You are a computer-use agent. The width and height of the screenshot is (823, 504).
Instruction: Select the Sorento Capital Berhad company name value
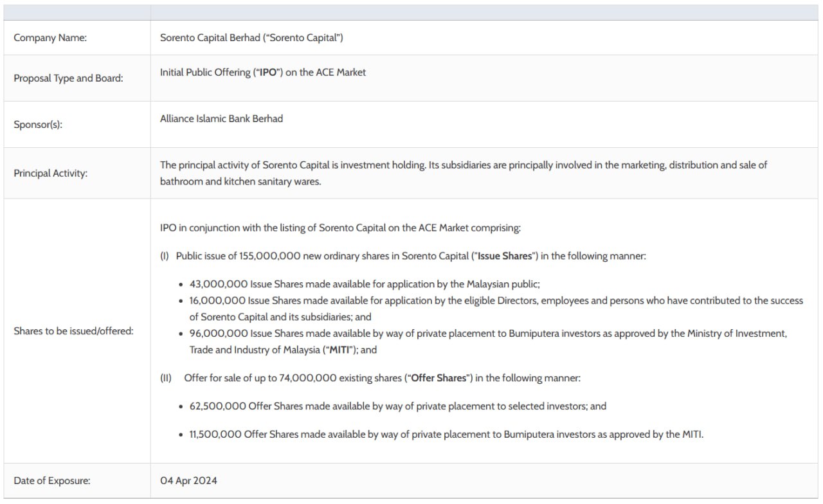coord(251,38)
